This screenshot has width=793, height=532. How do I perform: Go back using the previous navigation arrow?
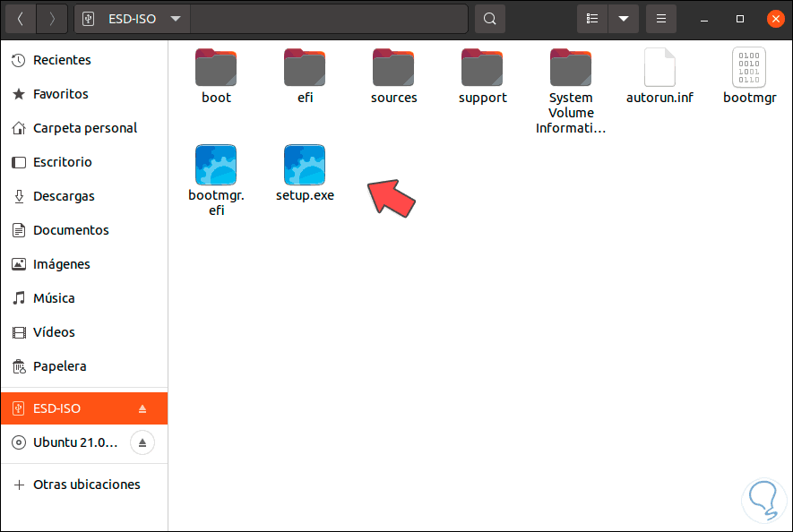tap(20, 18)
